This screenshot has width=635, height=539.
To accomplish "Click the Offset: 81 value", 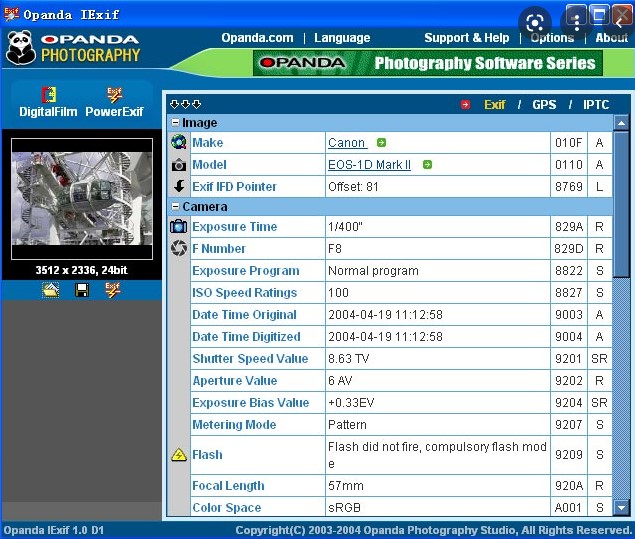I will point(353,187).
